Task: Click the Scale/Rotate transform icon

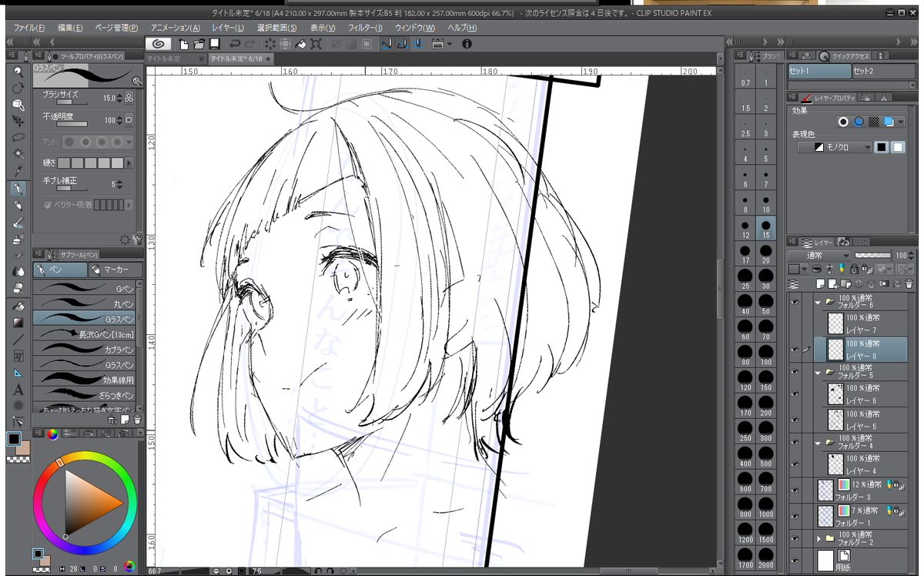Action: point(316,44)
